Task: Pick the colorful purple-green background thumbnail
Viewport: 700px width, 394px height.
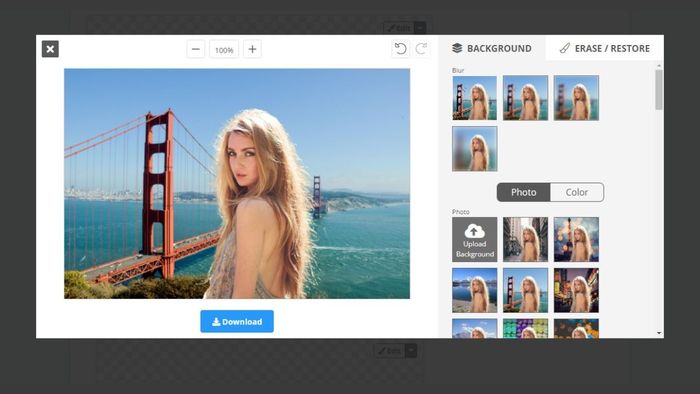Action: pyautogui.click(x=525, y=328)
